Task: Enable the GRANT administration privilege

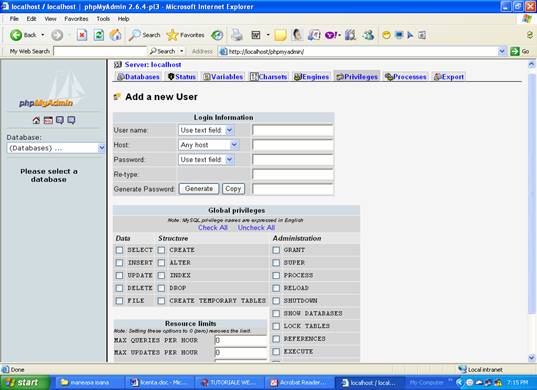Action: [276, 250]
